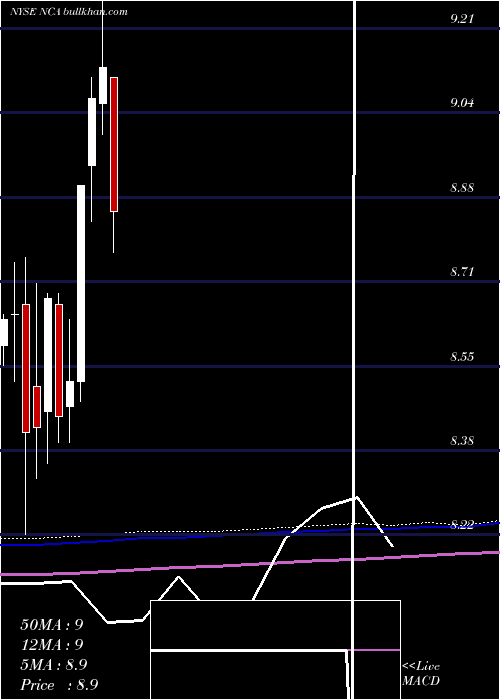Click the 8.71 price axis label
The height and width of the screenshot is (700, 500).
(x=462, y=272)
